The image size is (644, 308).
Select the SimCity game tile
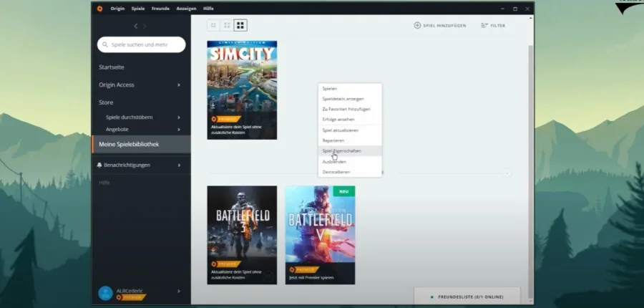coord(242,90)
